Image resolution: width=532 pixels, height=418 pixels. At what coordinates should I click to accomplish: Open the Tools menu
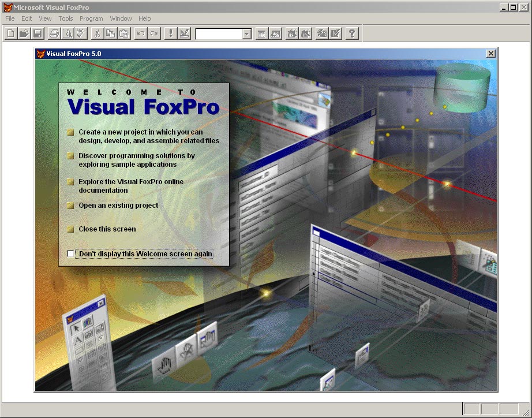click(65, 18)
